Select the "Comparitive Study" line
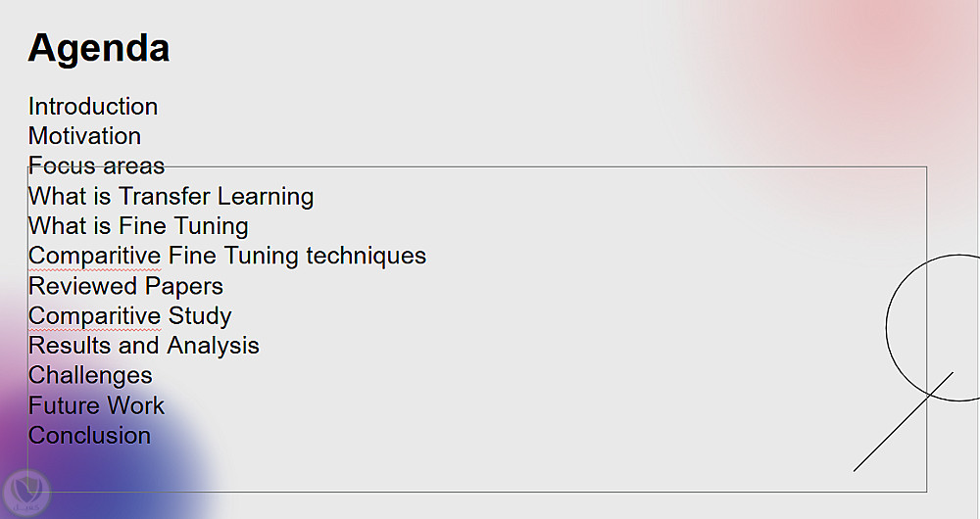This screenshot has width=980, height=519. point(129,316)
